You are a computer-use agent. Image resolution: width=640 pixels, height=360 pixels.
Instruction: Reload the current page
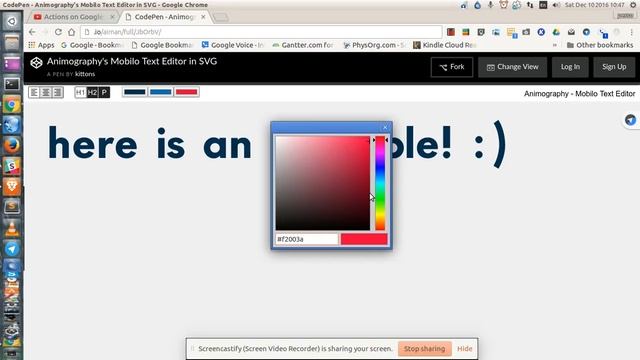(58, 32)
